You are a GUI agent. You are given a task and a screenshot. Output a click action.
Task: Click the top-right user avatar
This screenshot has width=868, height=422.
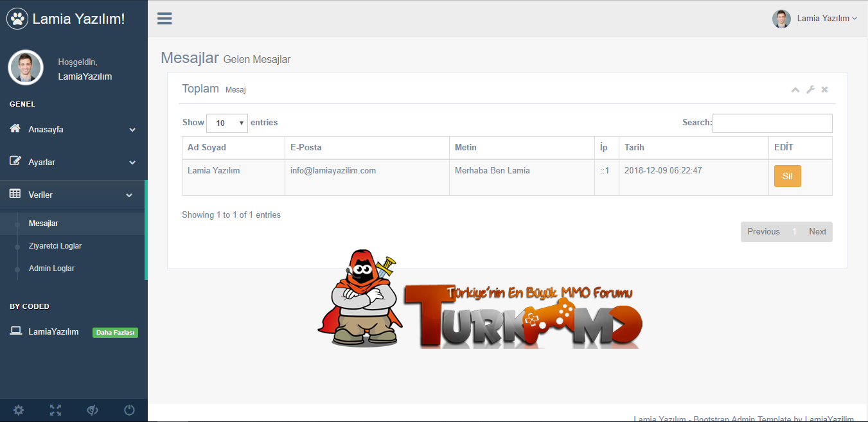(x=781, y=19)
